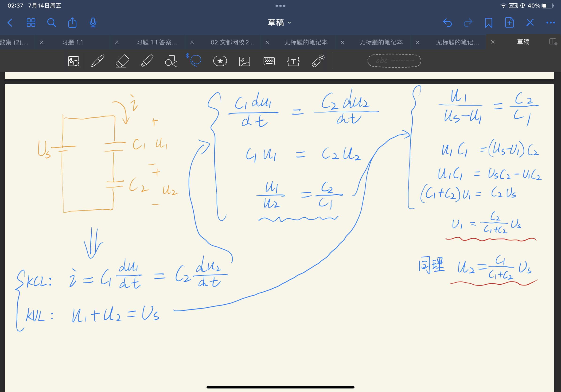Tap the back arrow to exit notebook

tap(10, 23)
